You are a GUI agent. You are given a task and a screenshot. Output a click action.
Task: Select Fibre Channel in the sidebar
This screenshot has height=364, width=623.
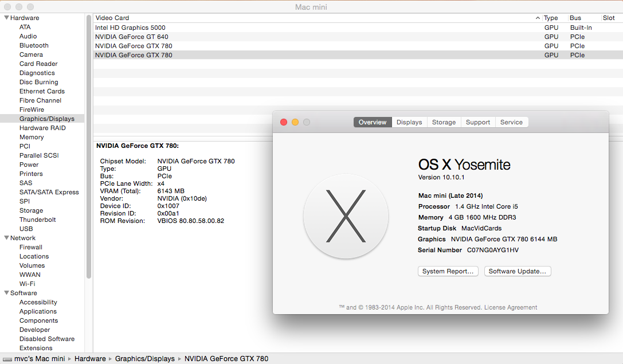click(40, 100)
